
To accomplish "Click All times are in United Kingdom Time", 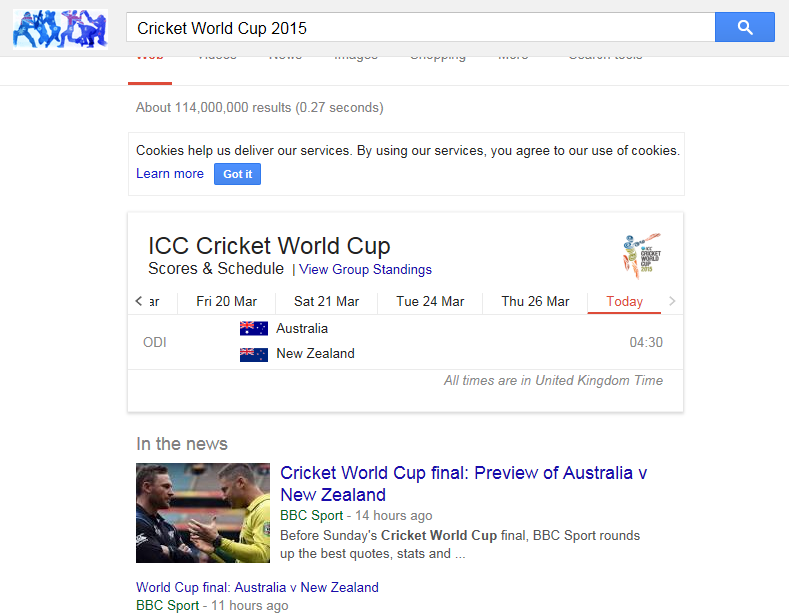I will [553, 380].
